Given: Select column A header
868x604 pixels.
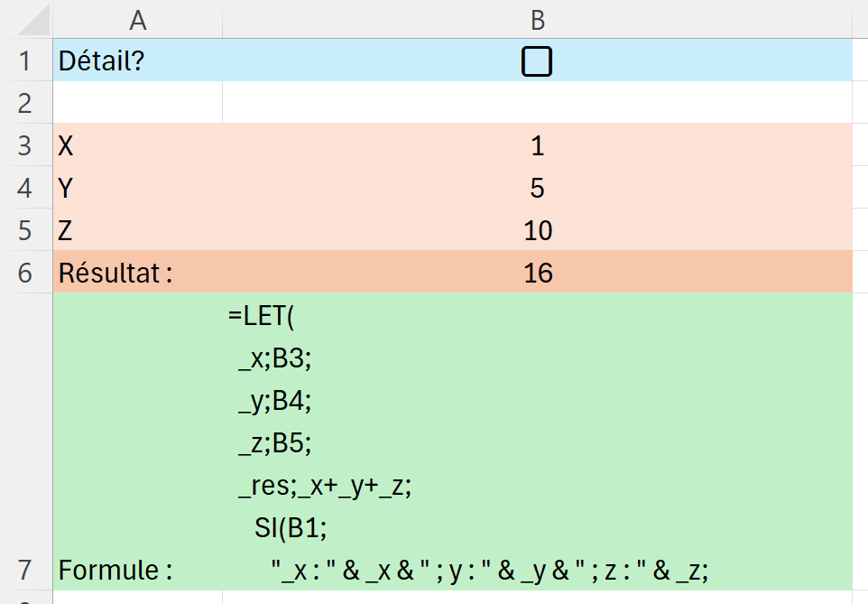Looking at the screenshot, I should click(138, 19).
